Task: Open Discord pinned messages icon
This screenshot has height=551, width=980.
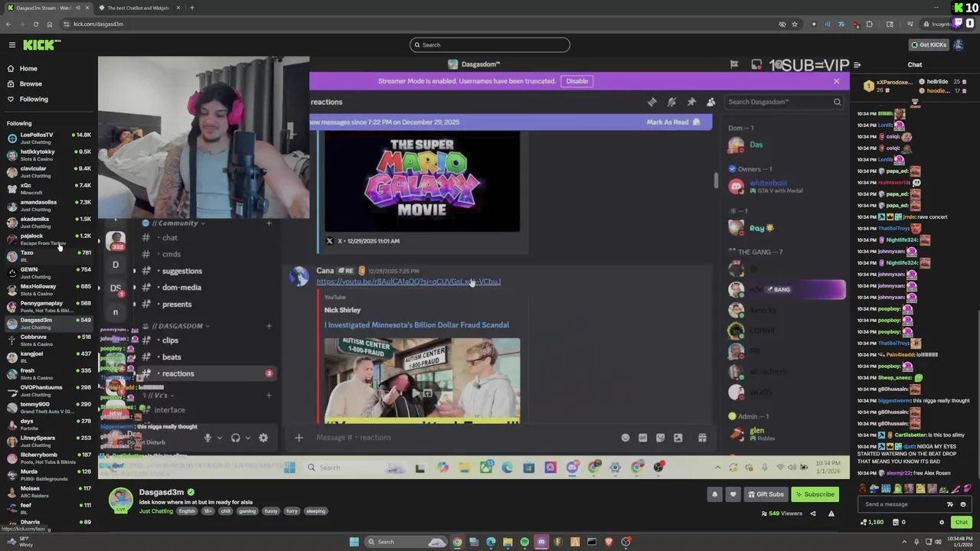Action: click(x=691, y=102)
